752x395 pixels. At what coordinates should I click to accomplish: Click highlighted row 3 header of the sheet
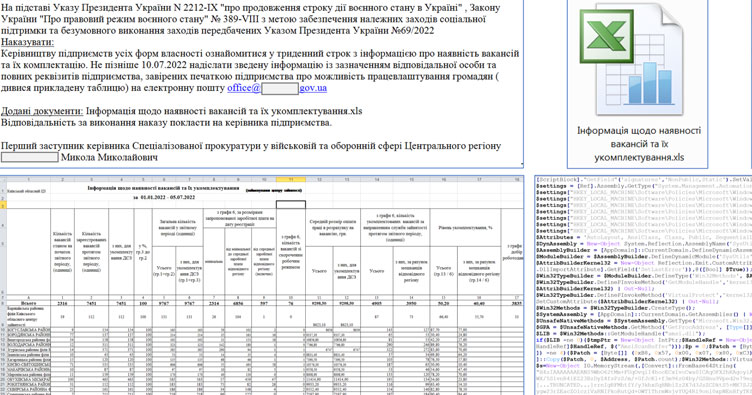[x=2, y=205]
